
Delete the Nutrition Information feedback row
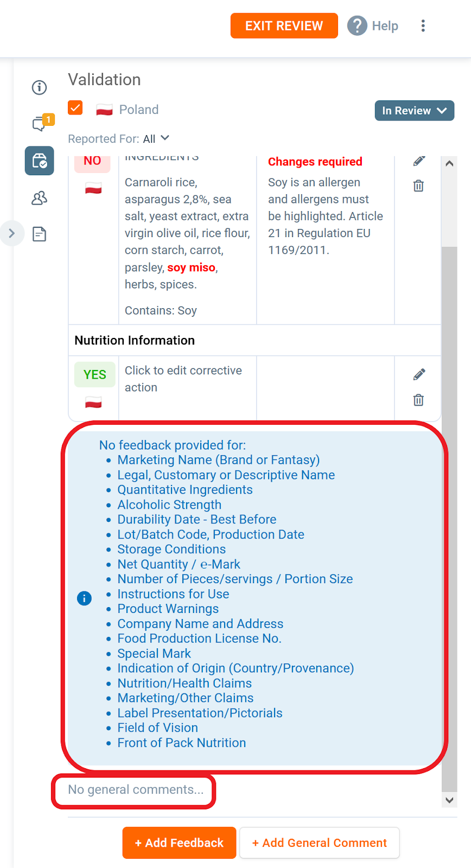(418, 400)
